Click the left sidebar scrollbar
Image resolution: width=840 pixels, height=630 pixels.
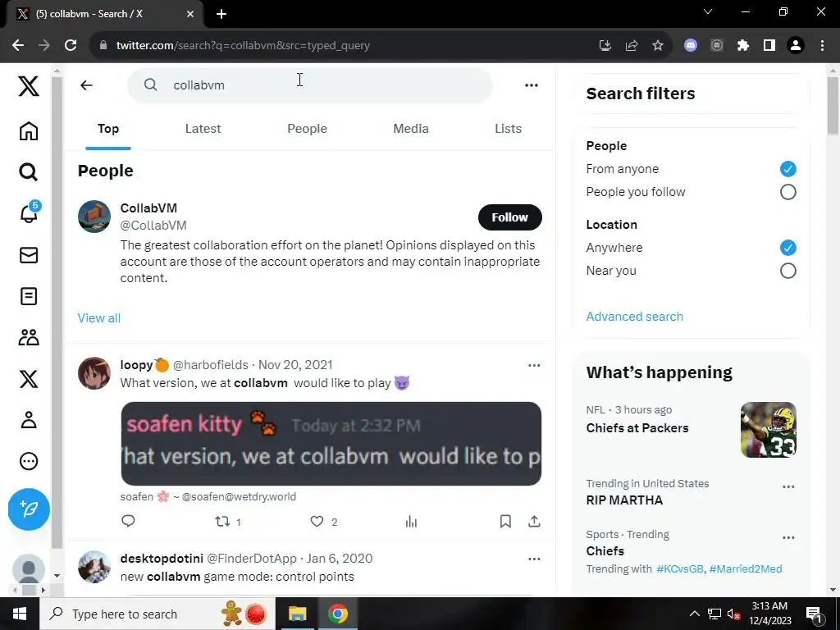click(x=57, y=313)
